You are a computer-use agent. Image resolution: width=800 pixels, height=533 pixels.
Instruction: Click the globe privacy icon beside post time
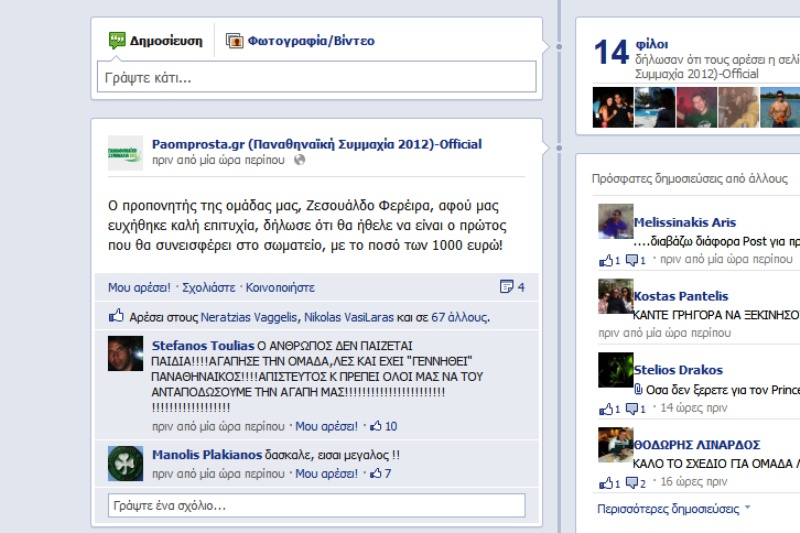point(299,160)
